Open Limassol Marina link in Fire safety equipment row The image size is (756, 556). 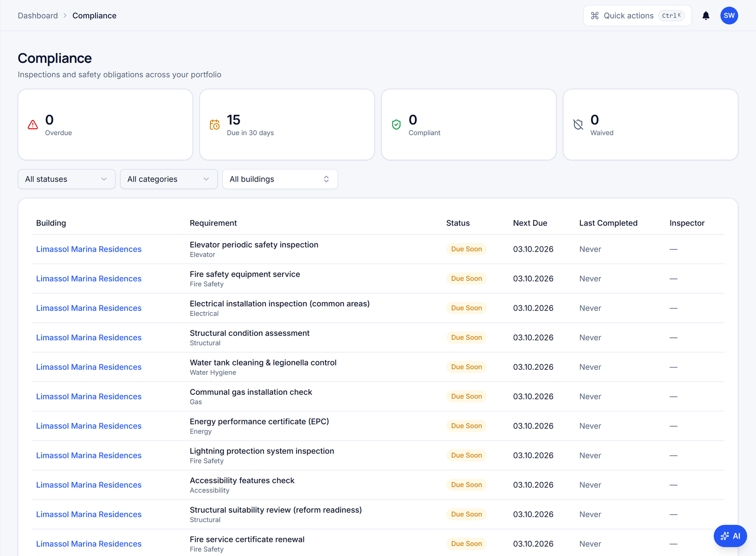tap(89, 279)
